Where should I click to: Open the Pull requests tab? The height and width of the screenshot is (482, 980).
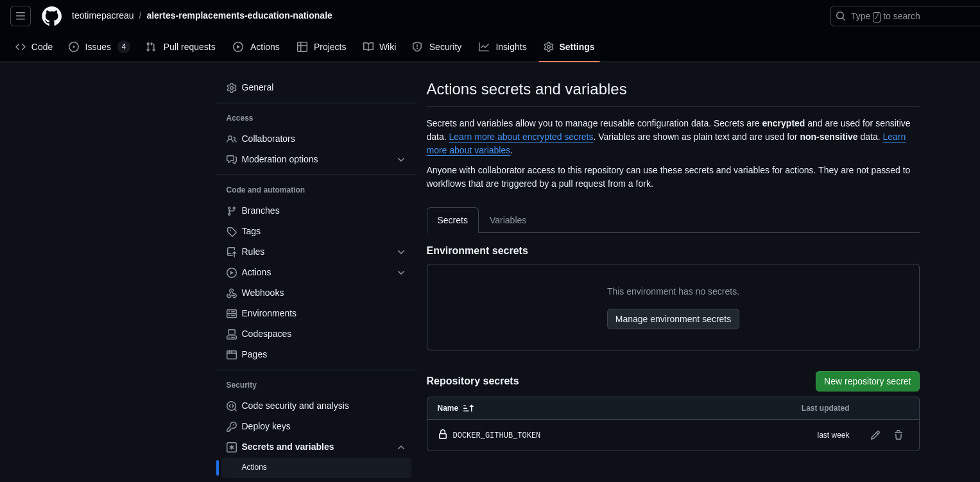(181, 47)
